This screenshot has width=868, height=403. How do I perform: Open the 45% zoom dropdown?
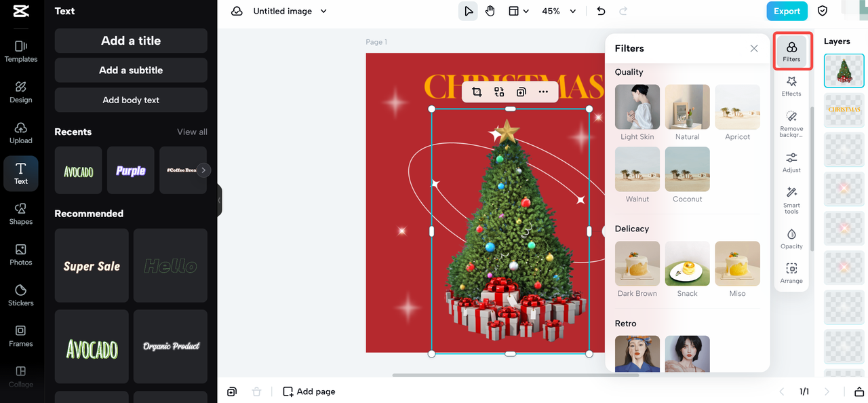pyautogui.click(x=559, y=11)
